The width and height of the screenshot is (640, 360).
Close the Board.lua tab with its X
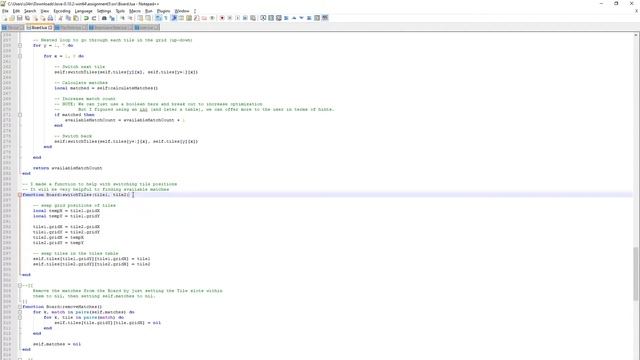(50, 28)
